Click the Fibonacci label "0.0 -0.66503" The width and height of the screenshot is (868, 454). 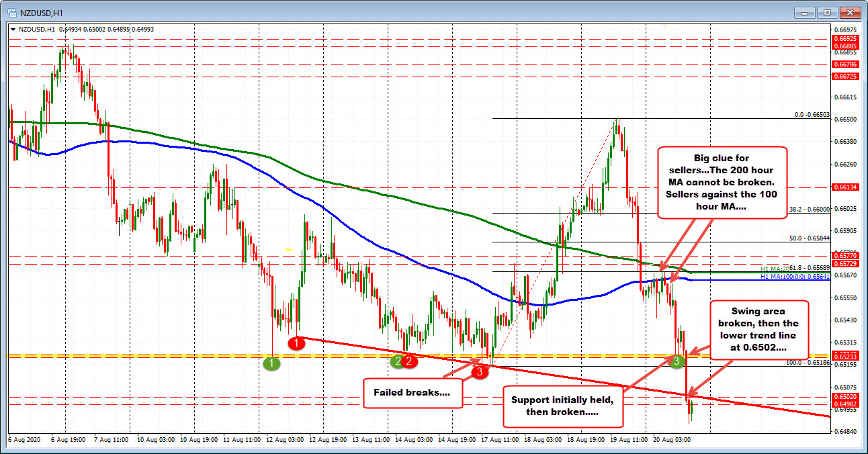812,115
